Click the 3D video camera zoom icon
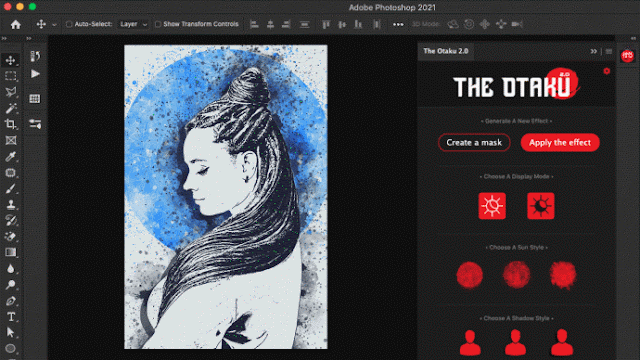Screen dimensions: 640x360 coord(517,24)
